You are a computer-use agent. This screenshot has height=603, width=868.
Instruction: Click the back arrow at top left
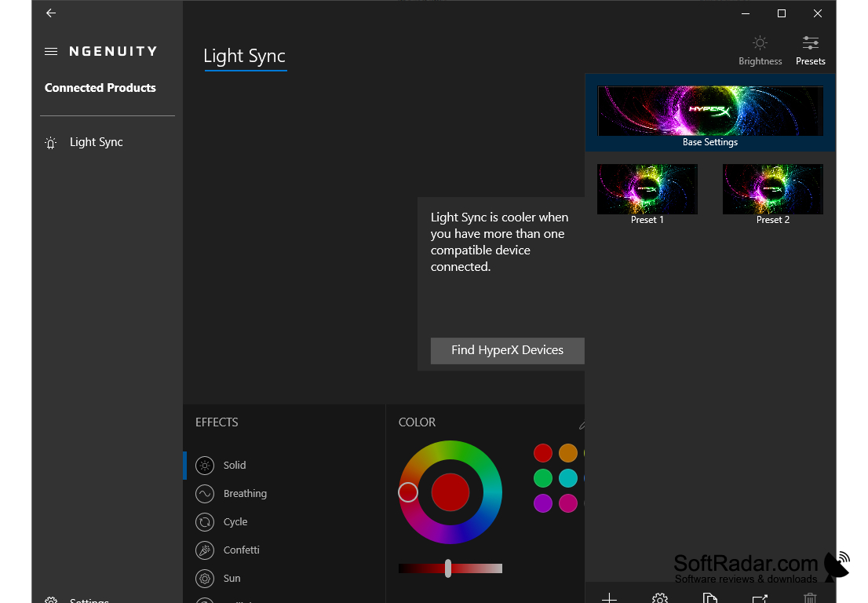(50, 13)
